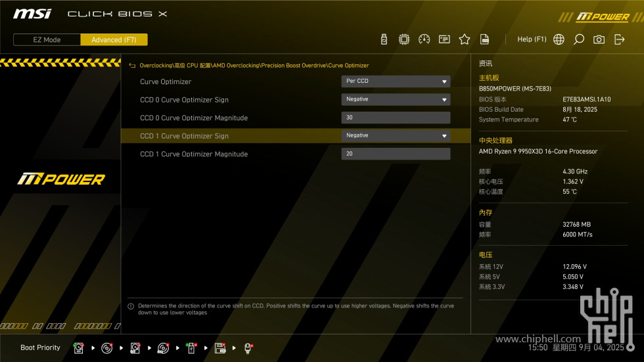Click the 12.096 V system voltage value
644x362 pixels.
(574, 267)
